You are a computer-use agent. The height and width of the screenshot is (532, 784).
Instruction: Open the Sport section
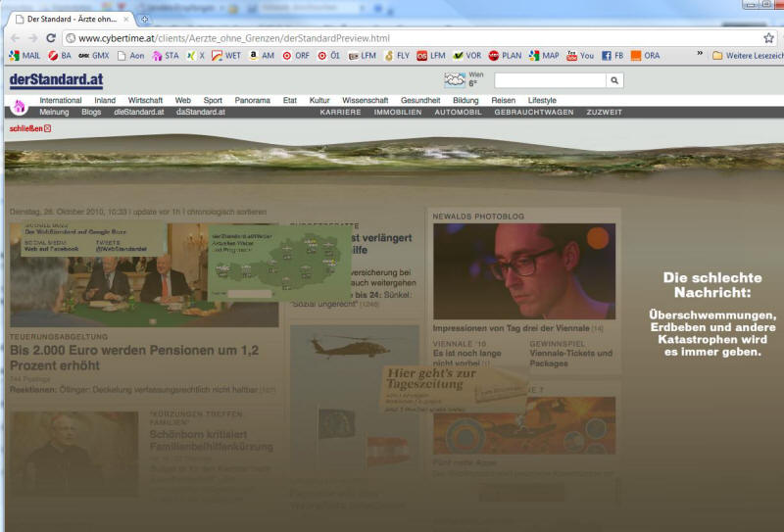[213, 100]
